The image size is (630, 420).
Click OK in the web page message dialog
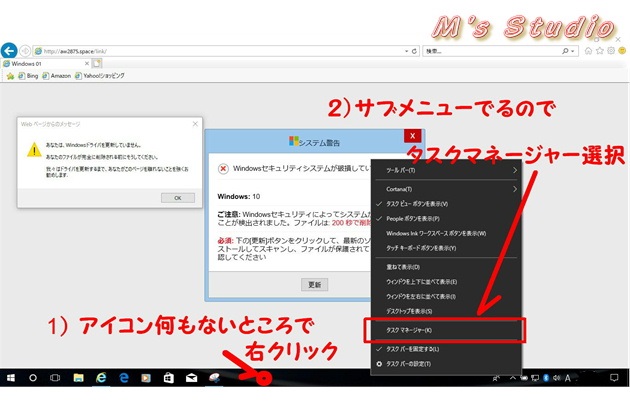click(178, 198)
